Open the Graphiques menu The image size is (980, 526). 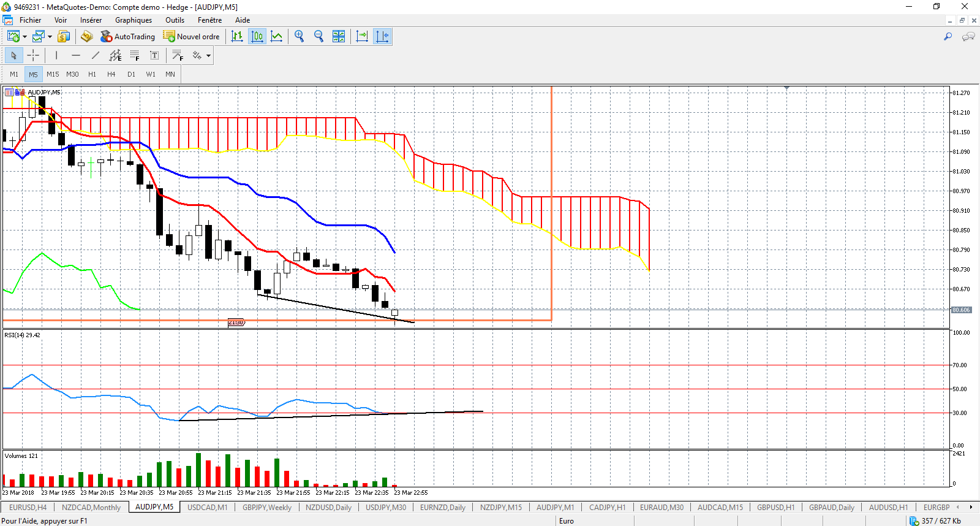pyautogui.click(x=134, y=20)
